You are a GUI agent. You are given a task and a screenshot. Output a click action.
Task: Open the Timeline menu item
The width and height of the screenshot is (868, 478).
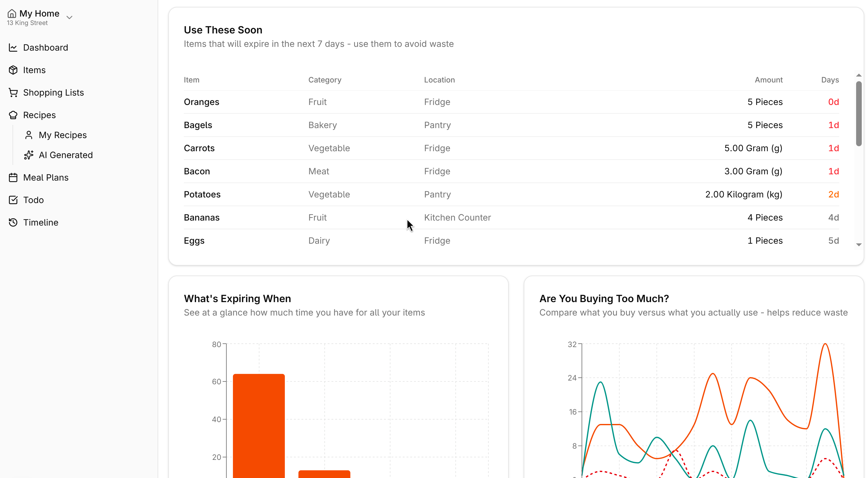point(40,222)
